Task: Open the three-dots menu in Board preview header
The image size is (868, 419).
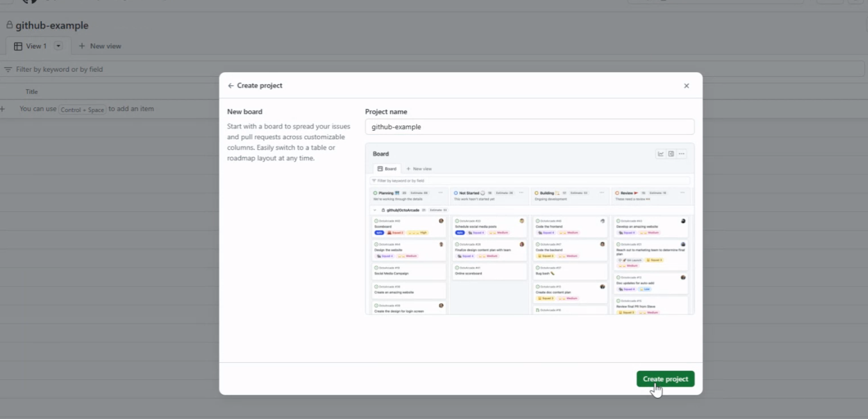Action: point(681,154)
